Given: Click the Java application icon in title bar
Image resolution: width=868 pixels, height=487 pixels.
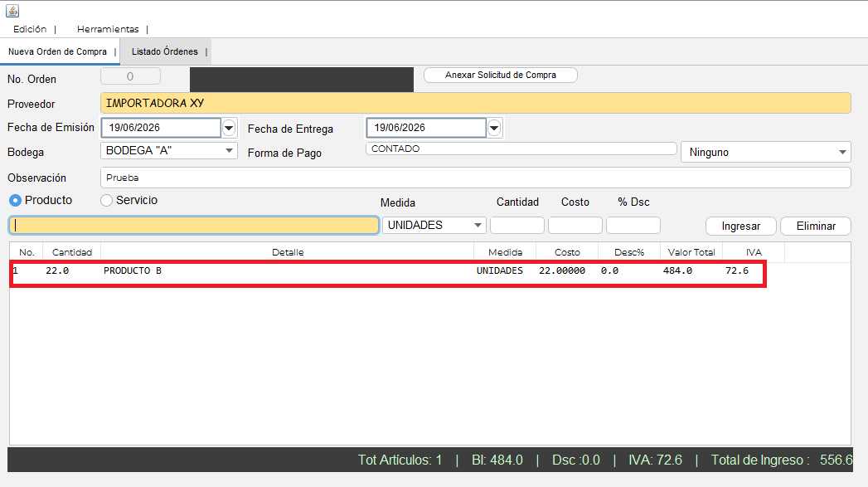Looking at the screenshot, I should pyautogui.click(x=12, y=11).
